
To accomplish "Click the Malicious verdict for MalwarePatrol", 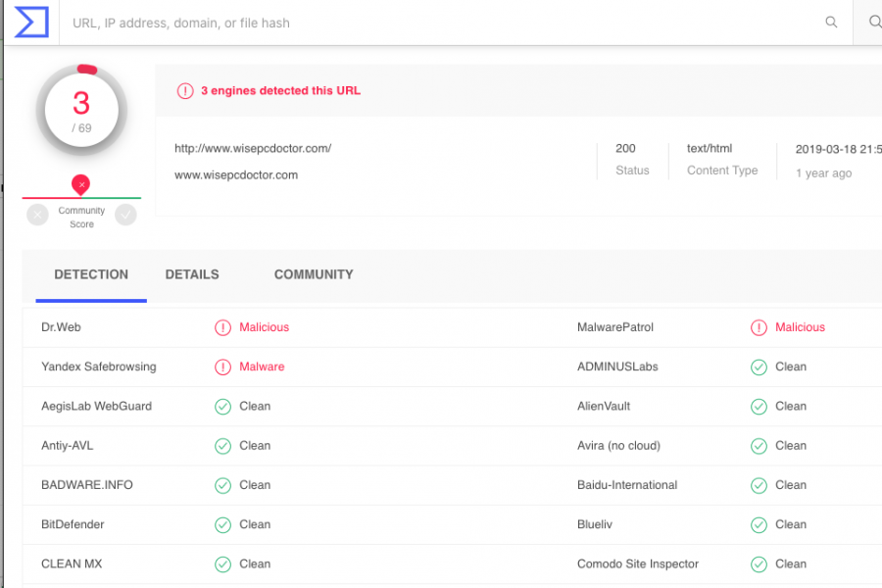I will (801, 327).
